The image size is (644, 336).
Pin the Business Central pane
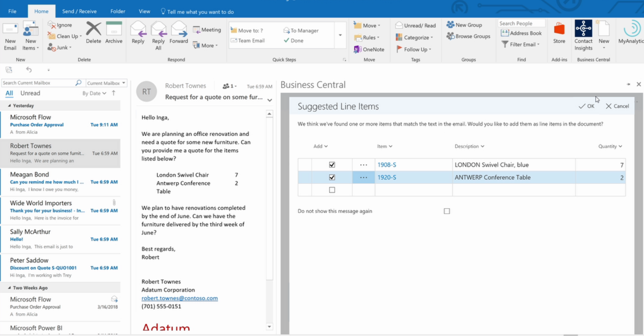[x=628, y=84]
